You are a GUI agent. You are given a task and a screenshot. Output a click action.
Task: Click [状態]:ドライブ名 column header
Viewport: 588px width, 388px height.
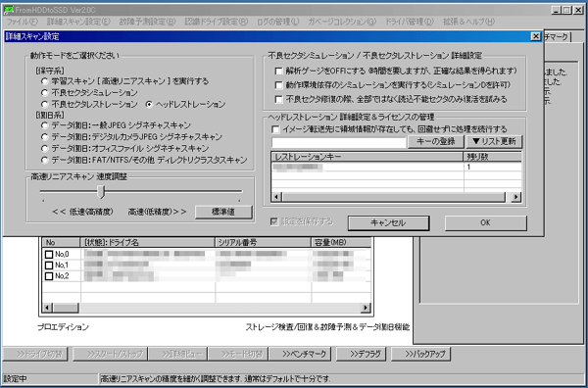(x=148, y=242)
